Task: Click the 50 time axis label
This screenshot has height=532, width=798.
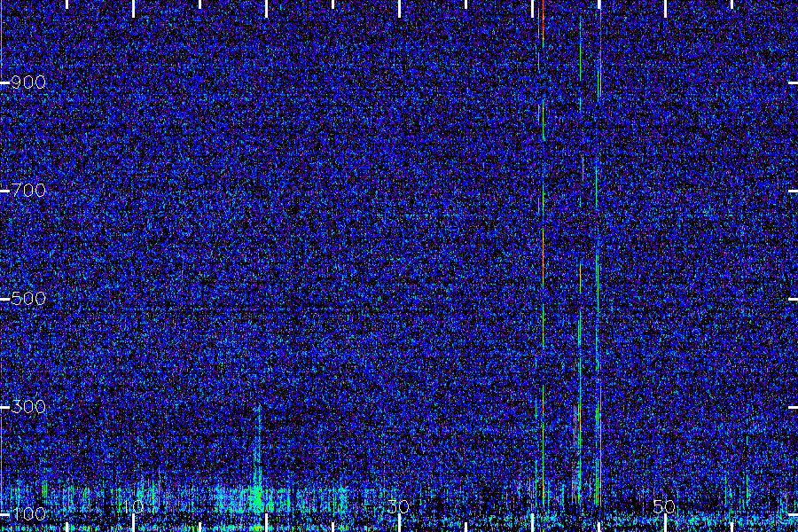Action: tap(664, 506)
